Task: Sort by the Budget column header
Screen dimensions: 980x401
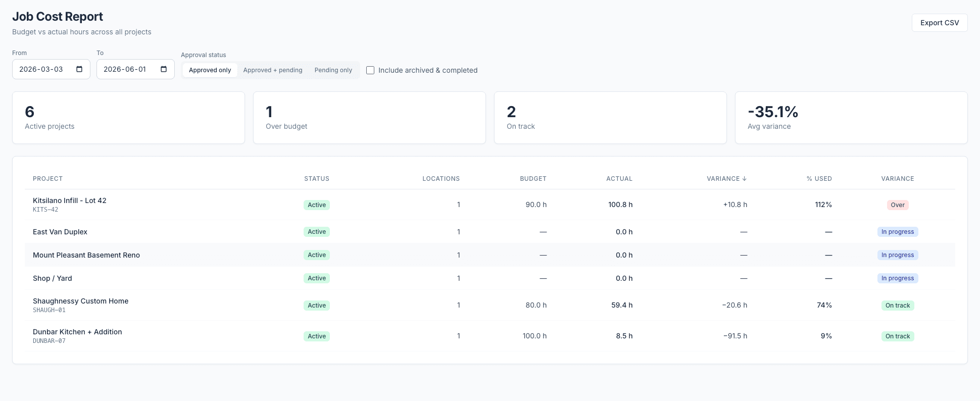Action: (533, 179)
